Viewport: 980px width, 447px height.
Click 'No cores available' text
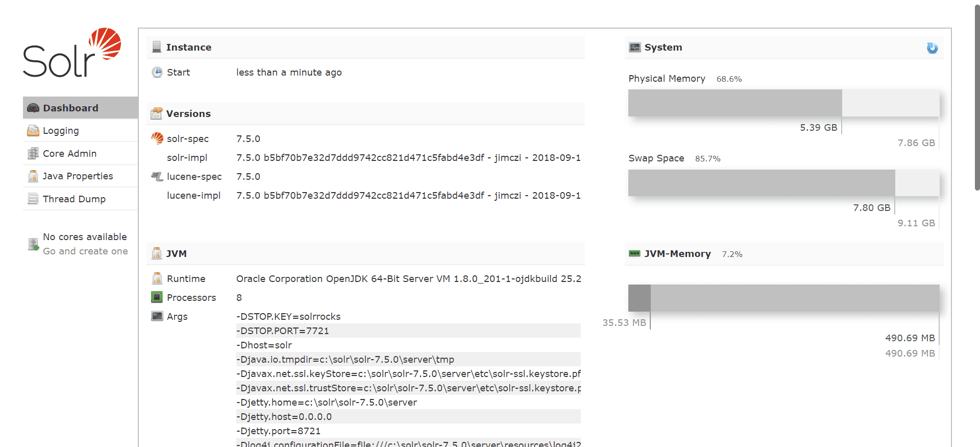click(85, 237)
